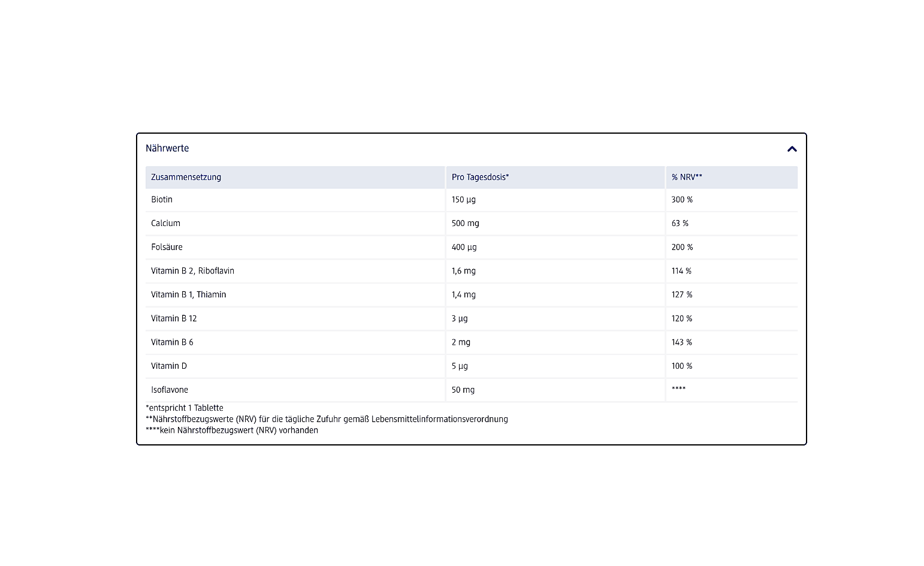Select the Zusammensetzung column header
The width and height of the screenshot is (924, 566).
186,177
